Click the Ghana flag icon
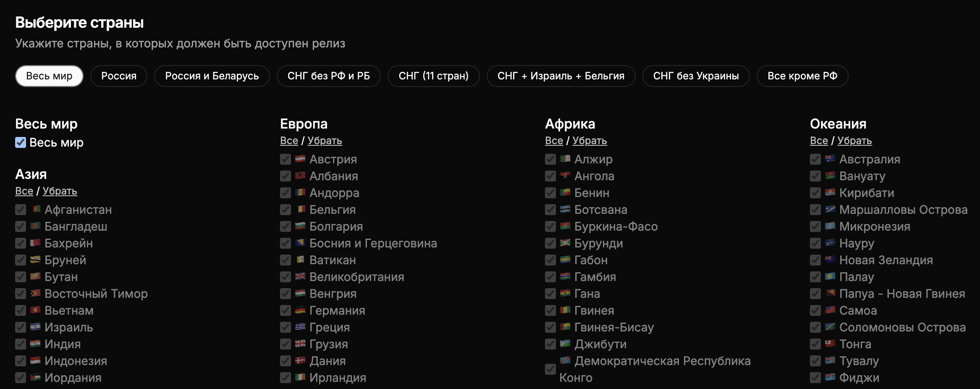This screenshot has height=389, width=980. click(565, 293)
